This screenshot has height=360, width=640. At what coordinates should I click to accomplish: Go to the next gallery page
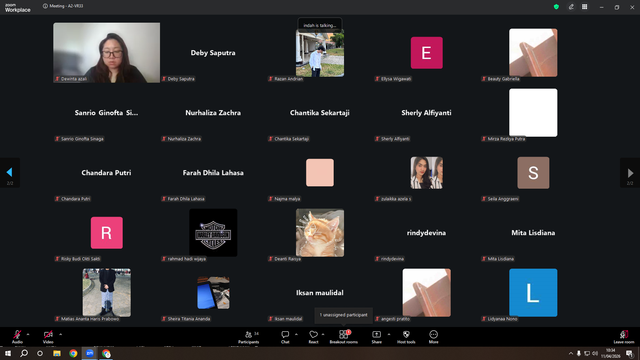click(x=630, y=173)
